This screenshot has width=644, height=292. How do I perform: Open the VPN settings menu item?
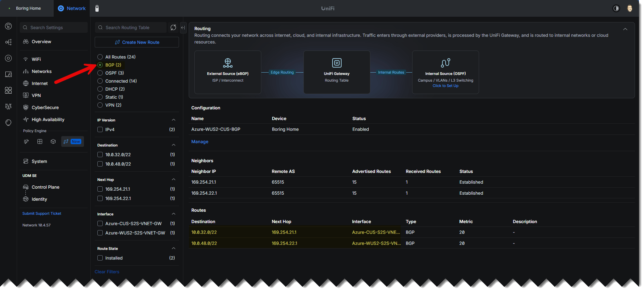(x=54, y=95)
